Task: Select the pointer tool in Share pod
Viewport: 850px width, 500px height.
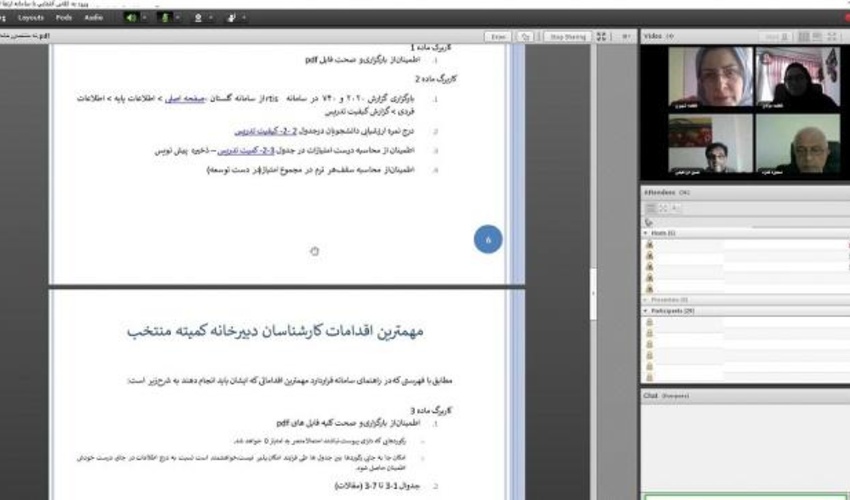Action: point(525,37)
